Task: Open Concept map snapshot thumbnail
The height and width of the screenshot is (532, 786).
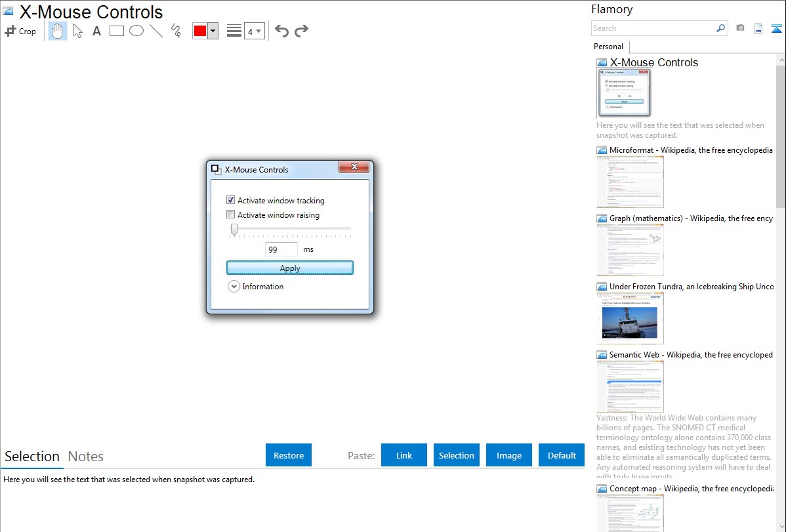Action: click(630, 513)
